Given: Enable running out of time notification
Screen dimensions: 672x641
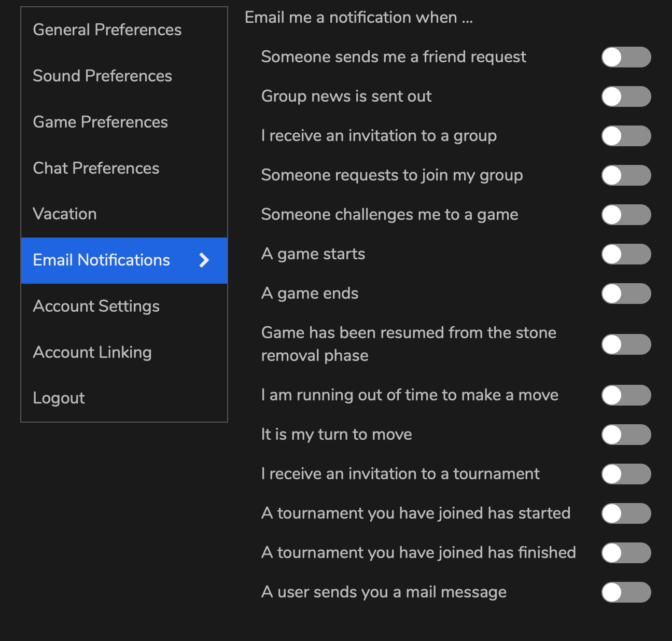Looking at the screenshot, I should [626, 395].
